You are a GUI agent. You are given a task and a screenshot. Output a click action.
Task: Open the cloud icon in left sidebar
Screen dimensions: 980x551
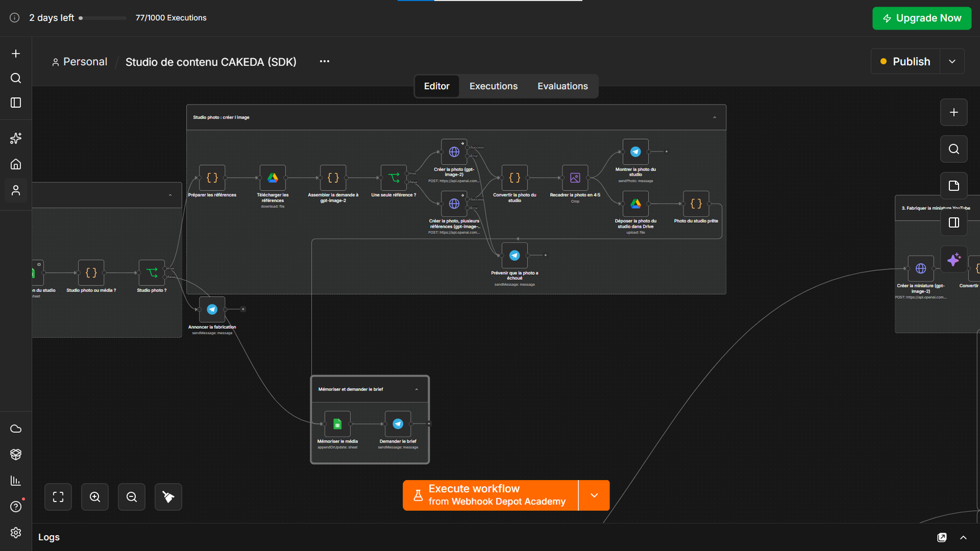pos(16,429)
